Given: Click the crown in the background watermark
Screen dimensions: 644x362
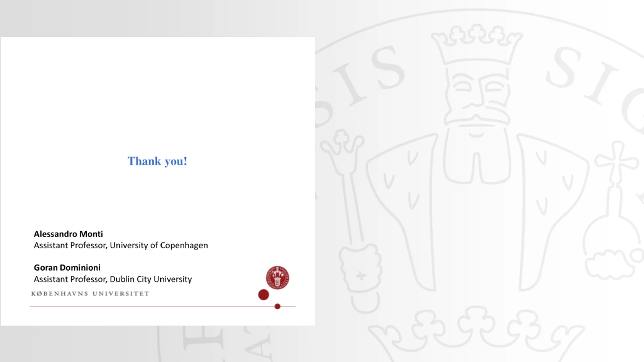Looking at the screenshot, I should point(476,45).
